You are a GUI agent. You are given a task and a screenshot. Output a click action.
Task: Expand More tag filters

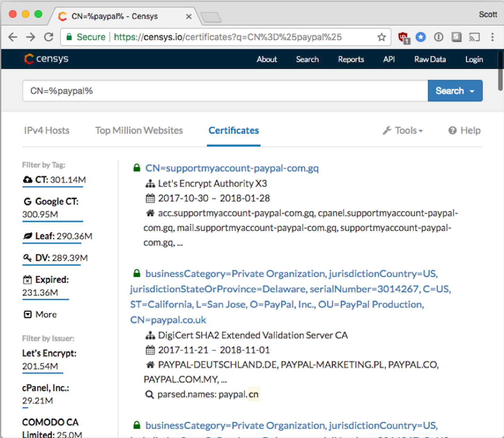pyautogui.click(x=40, y=315)
